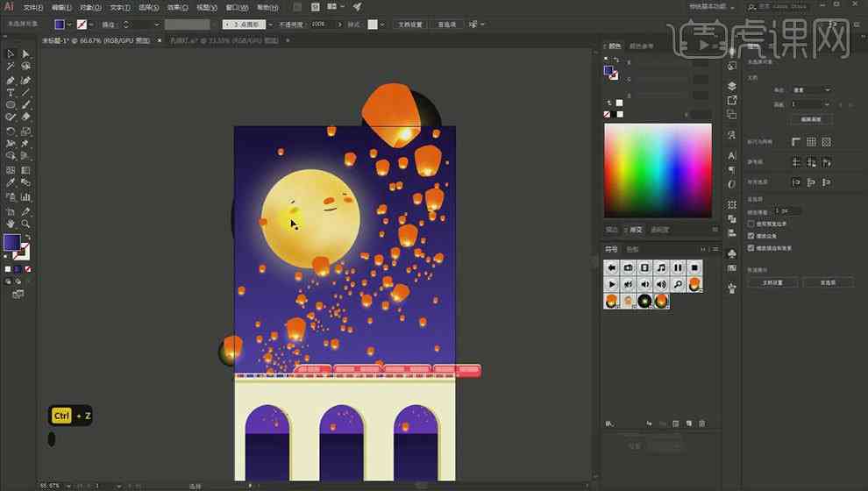This screenshot has height=491, width=868.
Task: Select the Column Graph tool
Action: (x=25, y=197)
